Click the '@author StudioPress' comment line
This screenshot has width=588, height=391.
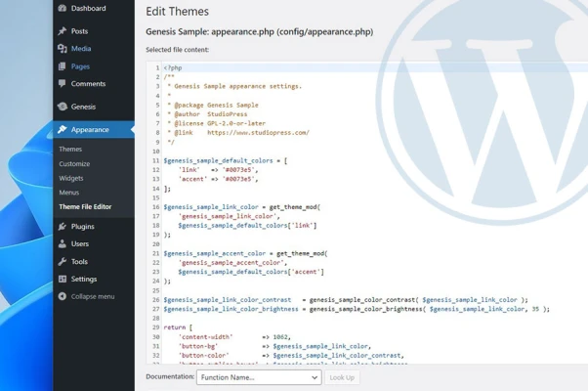point(210,114)
